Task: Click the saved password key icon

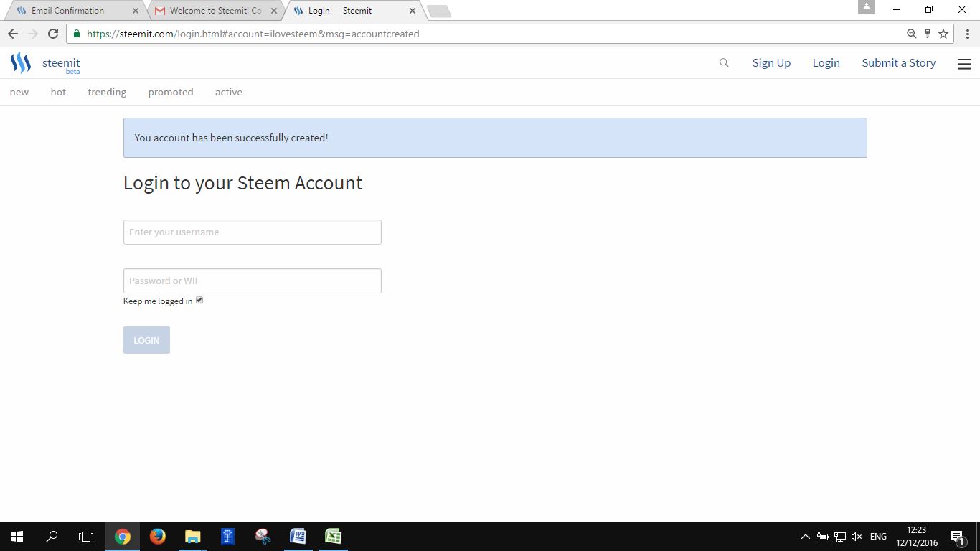Action: click(928, 34)
